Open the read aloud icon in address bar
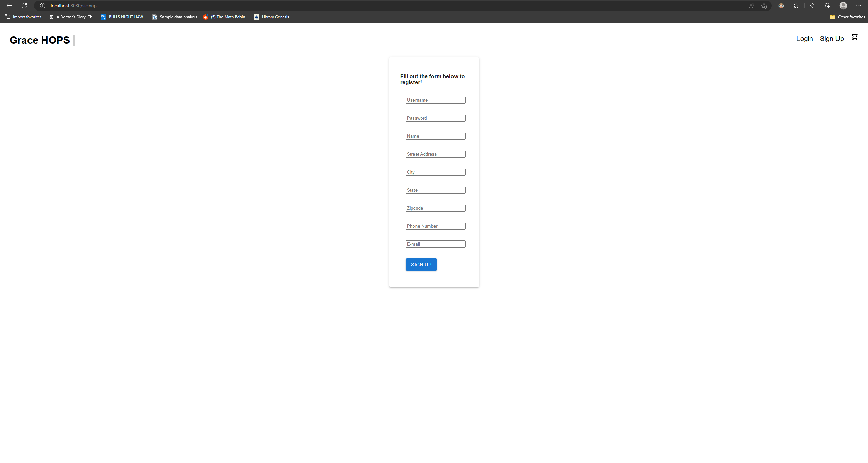This screenshot has height=463, width=868. [751, 6]
